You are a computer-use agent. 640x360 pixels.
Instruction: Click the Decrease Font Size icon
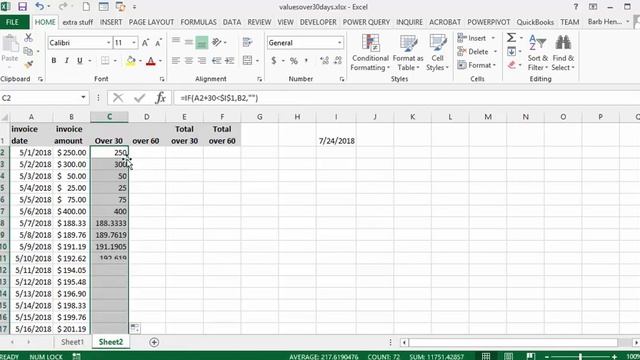[x=158, y=42]
